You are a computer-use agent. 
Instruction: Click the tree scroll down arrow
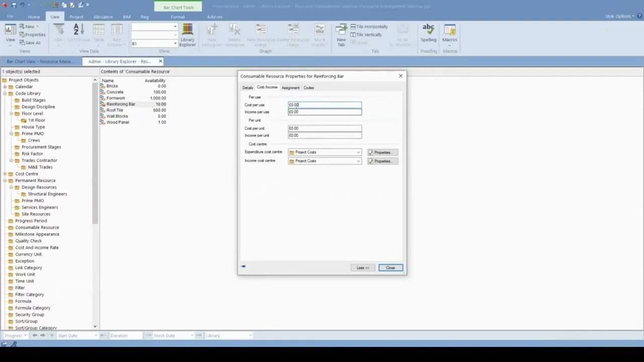[95, 327]
